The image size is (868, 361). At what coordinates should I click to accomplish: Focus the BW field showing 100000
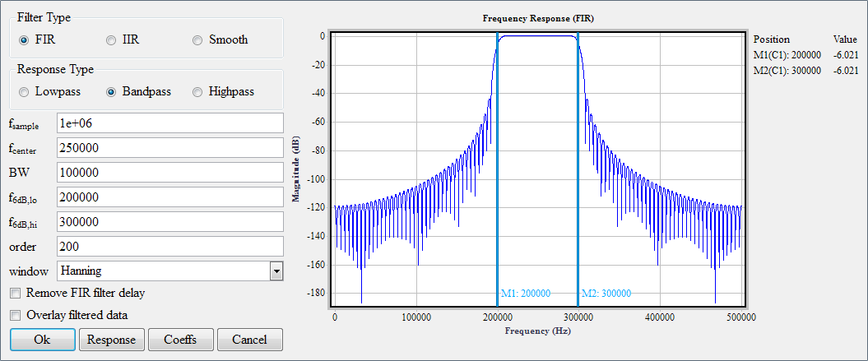pos(170,173)
